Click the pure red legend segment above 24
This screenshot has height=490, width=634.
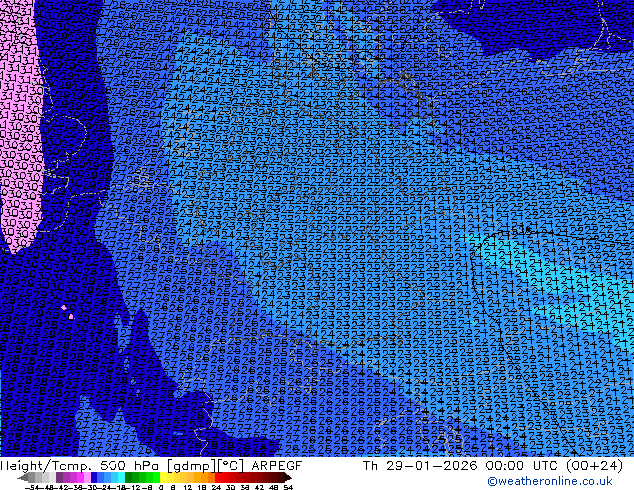click(218, 477)
